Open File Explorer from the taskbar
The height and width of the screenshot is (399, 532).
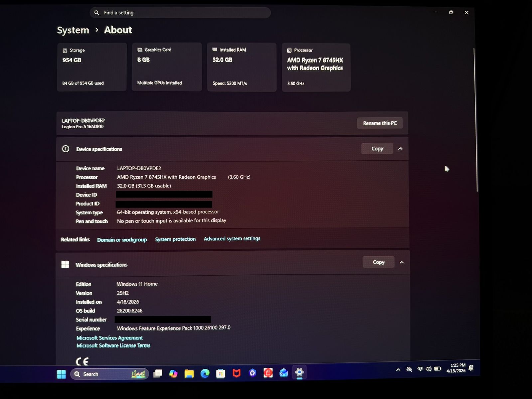tap(189, 374)
